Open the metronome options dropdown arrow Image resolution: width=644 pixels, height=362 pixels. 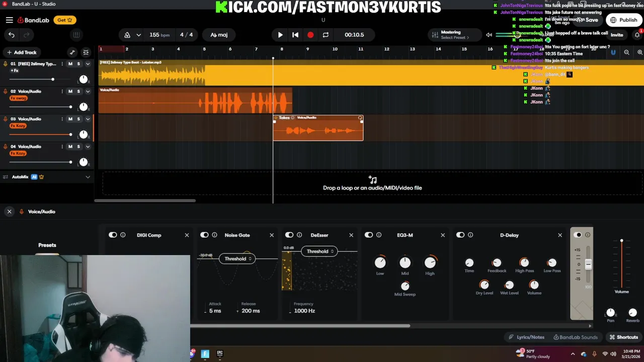pos(138,35)
